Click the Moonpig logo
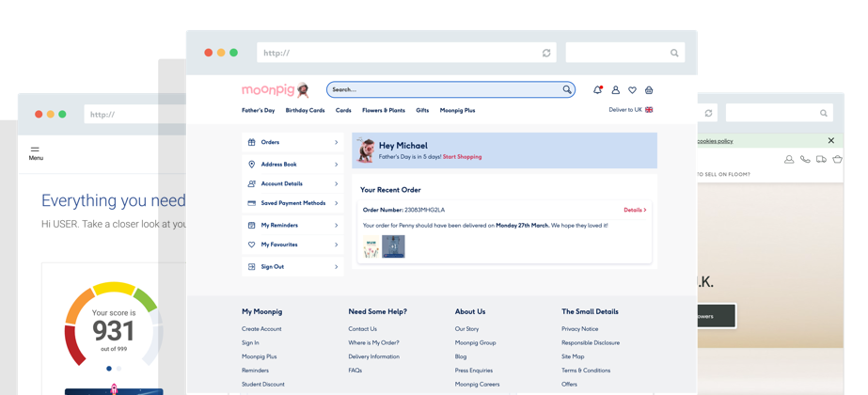 click(276, 89)
